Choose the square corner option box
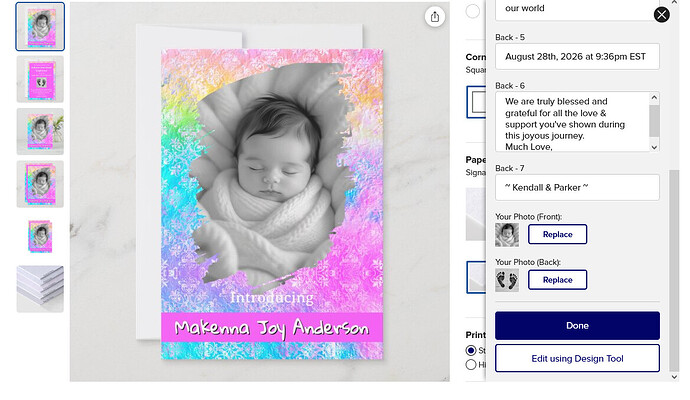 click(x=476, y=102)
